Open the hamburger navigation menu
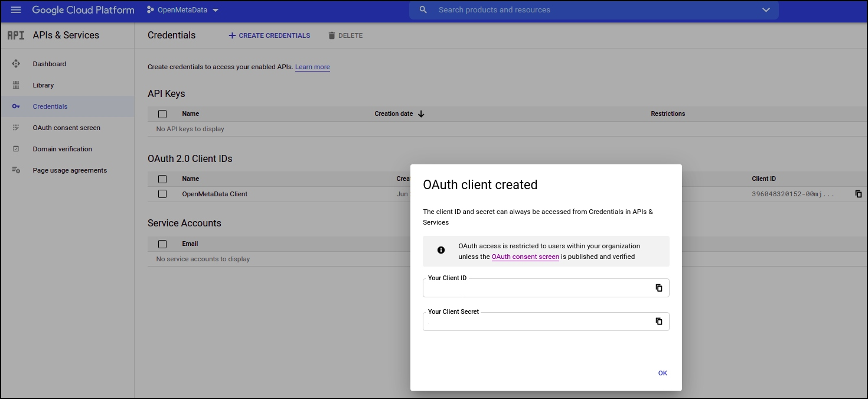 tap(16, 10)
